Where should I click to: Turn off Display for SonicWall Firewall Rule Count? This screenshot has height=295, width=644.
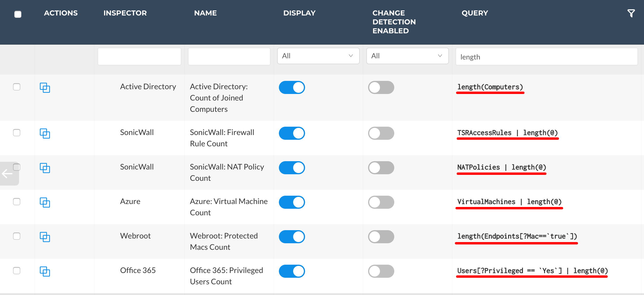pos(292,133)
